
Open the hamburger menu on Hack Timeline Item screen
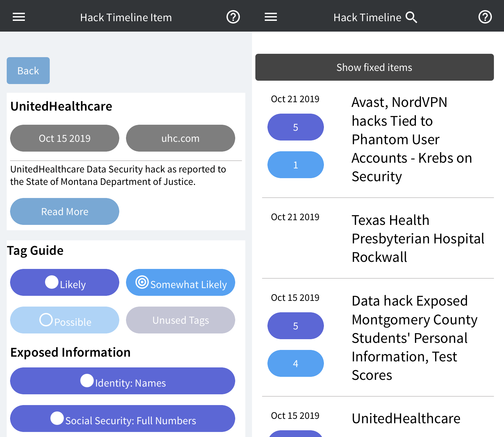pos(19,17)
